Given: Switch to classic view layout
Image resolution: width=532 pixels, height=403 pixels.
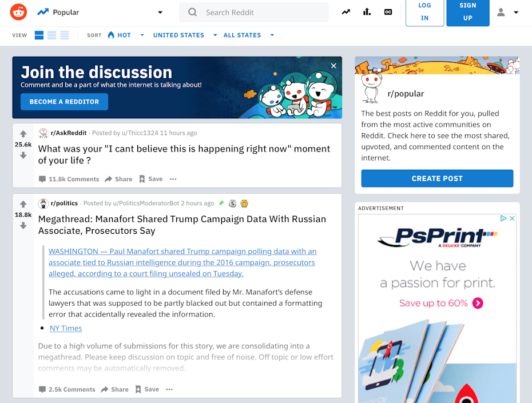Looking at the screenshot, I should (x=52, y=35).
